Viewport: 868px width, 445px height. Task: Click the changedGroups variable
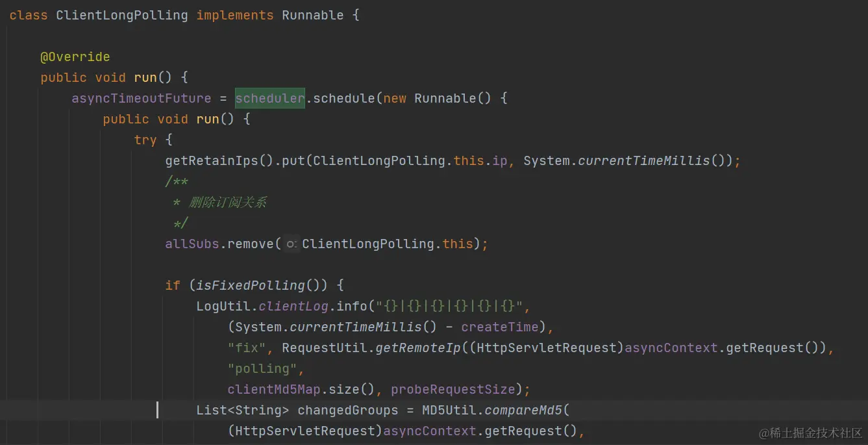coord(348,410)
